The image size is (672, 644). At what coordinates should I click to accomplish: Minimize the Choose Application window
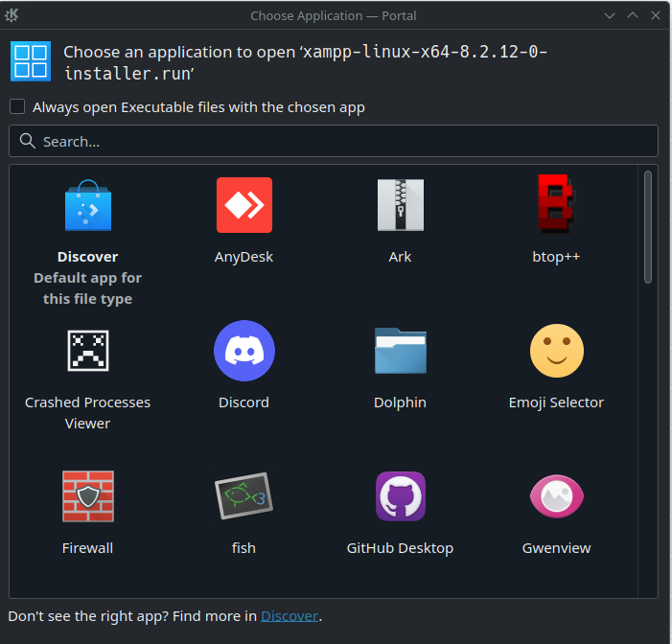coord(610,16)
